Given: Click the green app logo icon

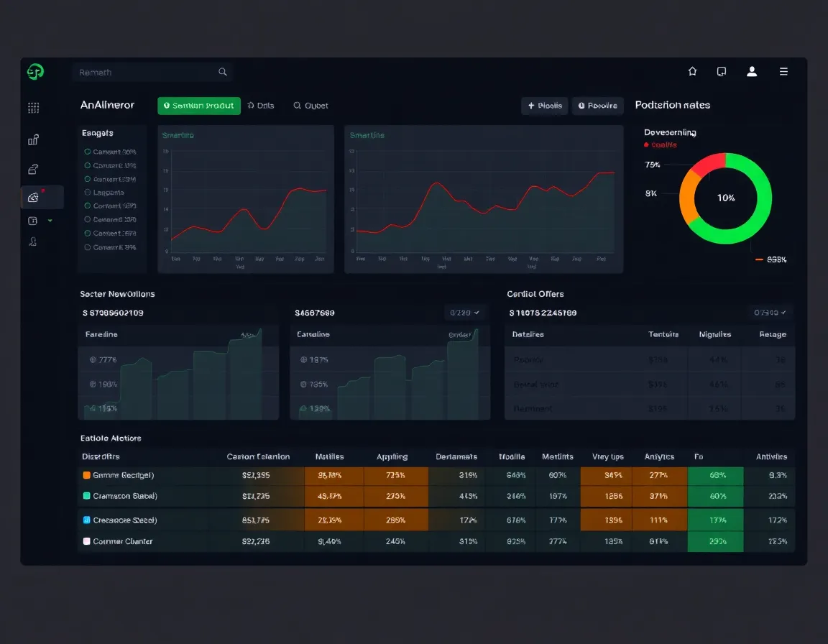Looking at the screenshot, I should pos(35,71).
